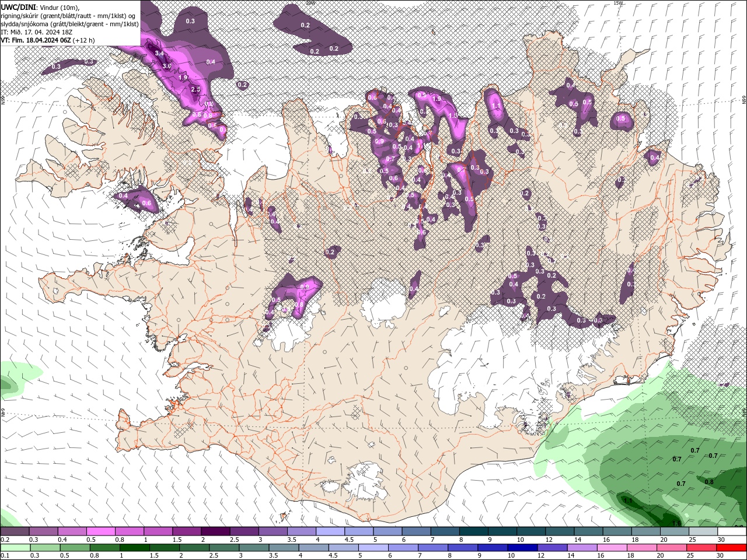Click the UWC/DINI title text

tap(18, 6)
